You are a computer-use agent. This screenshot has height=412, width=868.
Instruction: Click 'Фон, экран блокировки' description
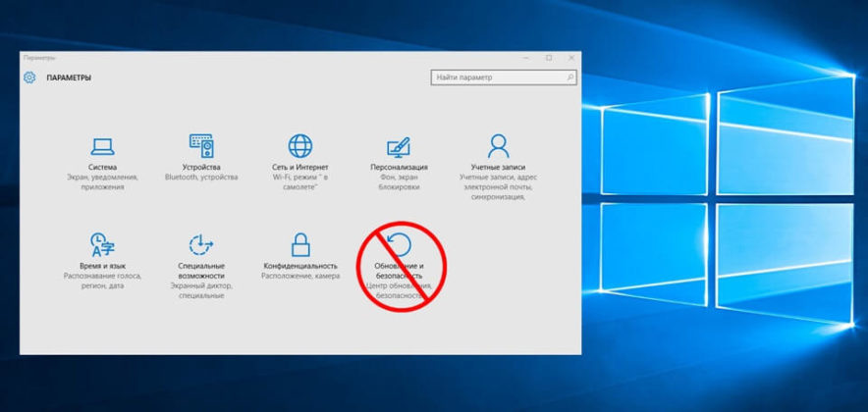coord(399,182)
